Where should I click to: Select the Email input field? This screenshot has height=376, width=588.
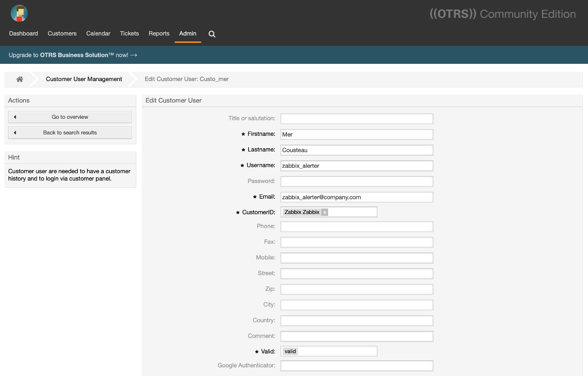click(x=356, y=197)
